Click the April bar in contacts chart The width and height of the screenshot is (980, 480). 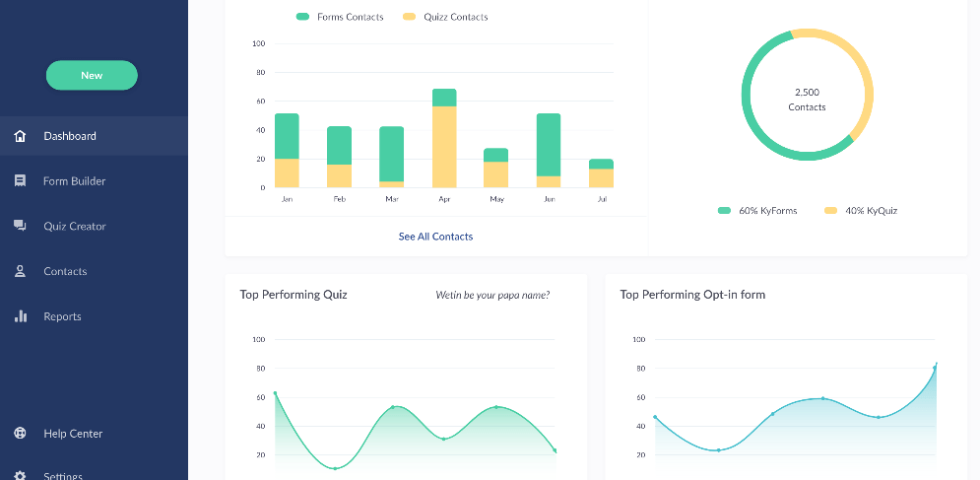pos(444,138)
